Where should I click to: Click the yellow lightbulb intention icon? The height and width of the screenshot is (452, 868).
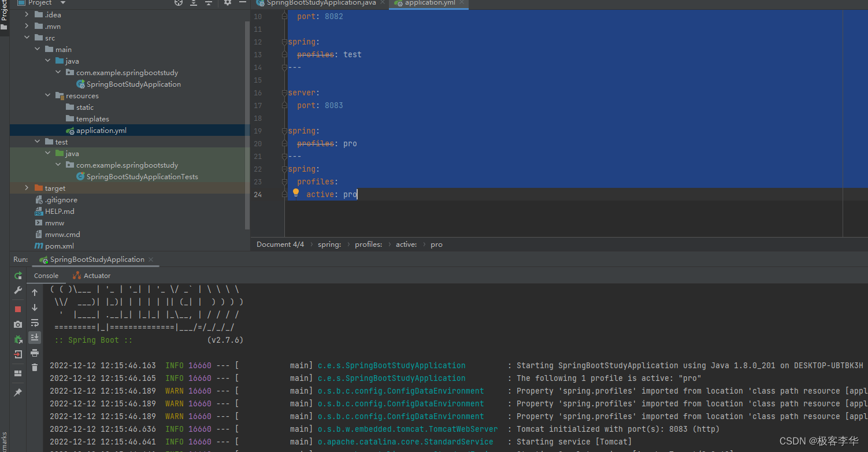coord(296,193)
